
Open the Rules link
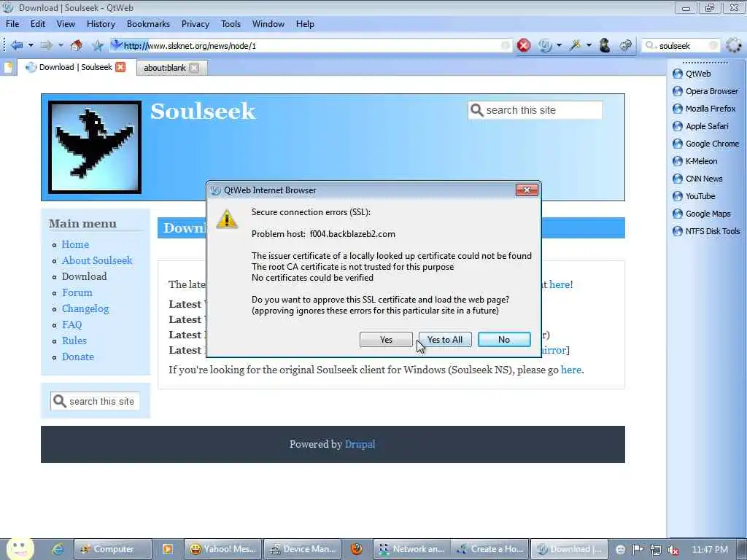coord(74,341)
